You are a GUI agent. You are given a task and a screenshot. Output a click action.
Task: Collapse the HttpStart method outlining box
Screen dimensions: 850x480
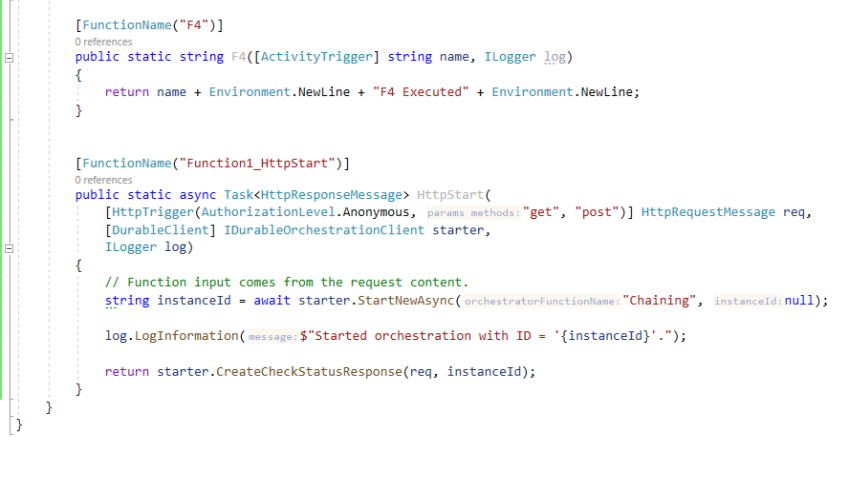pos(9,248)
